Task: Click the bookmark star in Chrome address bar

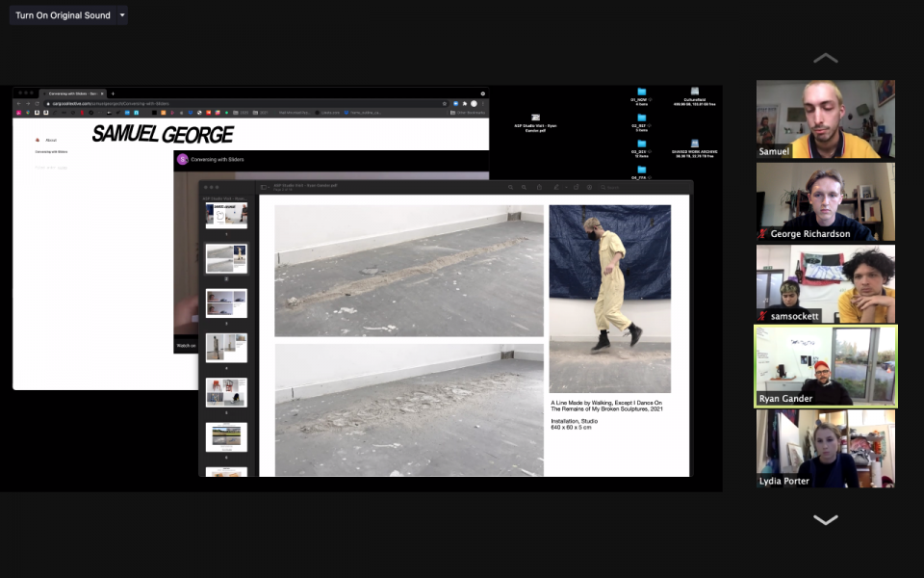Action: [x=445, y=104]
